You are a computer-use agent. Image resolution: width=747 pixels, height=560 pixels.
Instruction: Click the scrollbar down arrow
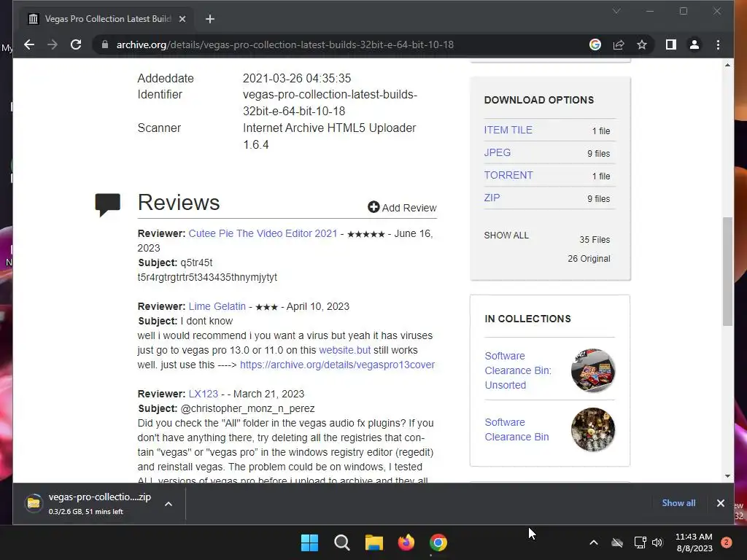click(727, 475)
